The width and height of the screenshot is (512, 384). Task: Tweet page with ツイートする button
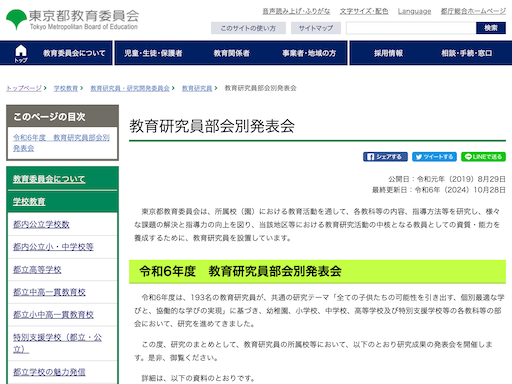point(434,157)
